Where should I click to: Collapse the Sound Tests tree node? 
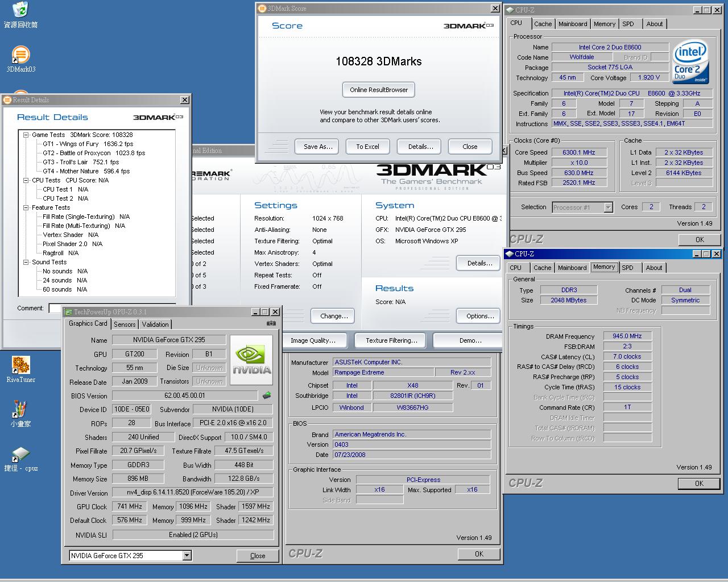click(26, 262)
